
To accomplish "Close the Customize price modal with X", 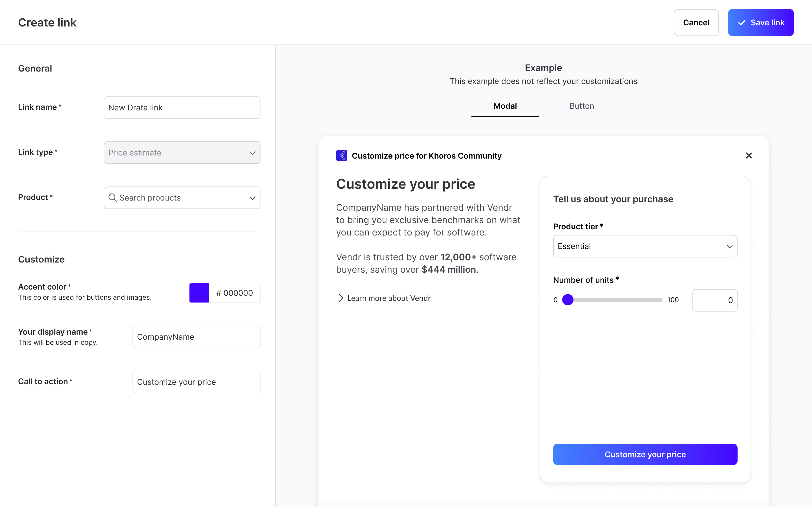I will click(749, 155).
